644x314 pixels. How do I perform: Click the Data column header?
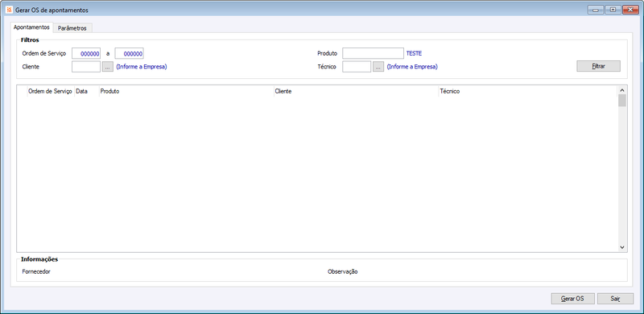pos(87,91)
